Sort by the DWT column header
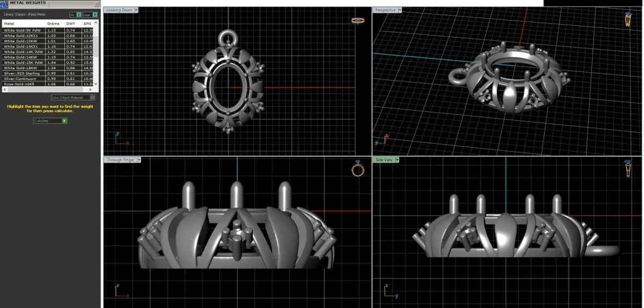The width and height of the screenshot is (644, 308). point(72,24)
